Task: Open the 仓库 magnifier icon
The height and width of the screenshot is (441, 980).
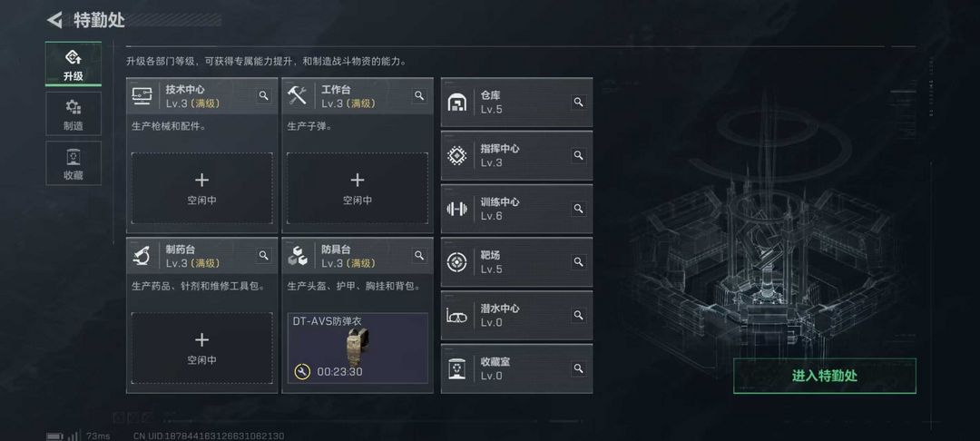Action: coord(579,102)
